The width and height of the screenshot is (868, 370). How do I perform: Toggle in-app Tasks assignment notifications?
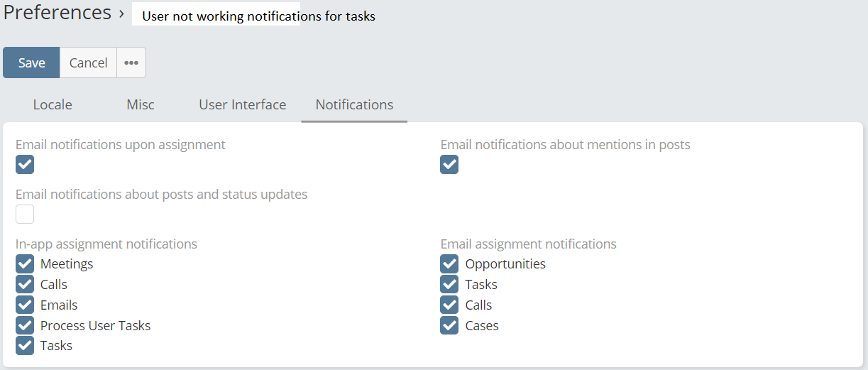25,346
